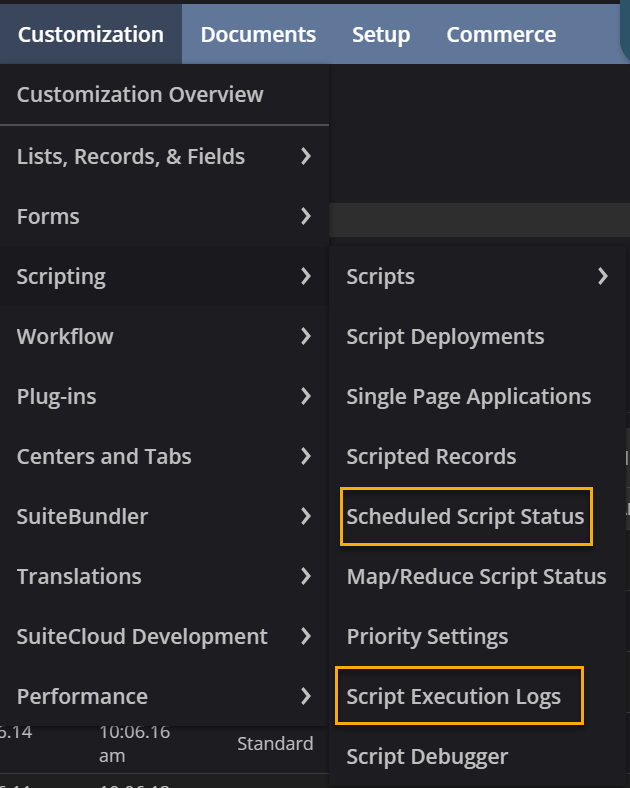Open the Customization tab
This screenshot has width=630, height=788.
[x=90, y=34]
